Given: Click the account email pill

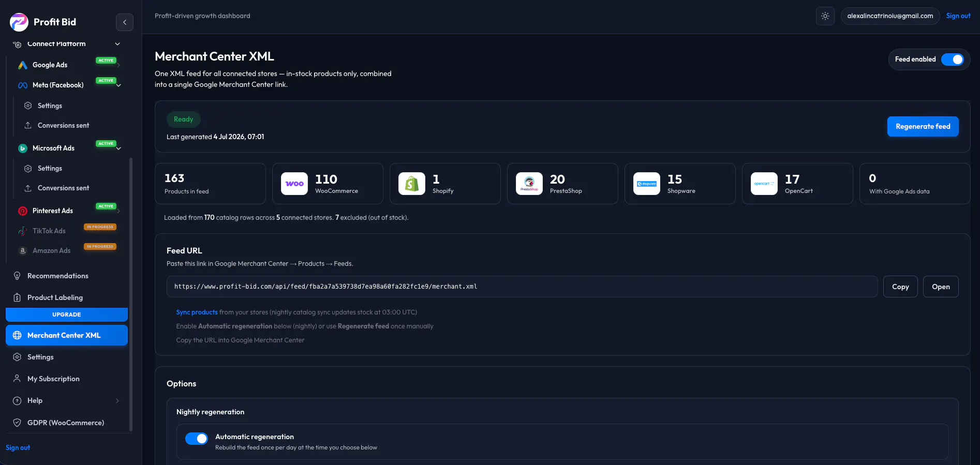Looking at the screenshot, I should pos(890,16).
